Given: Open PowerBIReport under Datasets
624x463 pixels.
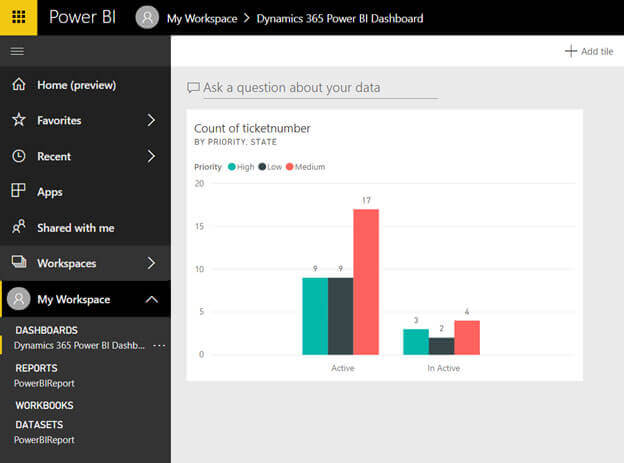Looking at the screenshot, I should pyautogui.click(x=44, y=440).
